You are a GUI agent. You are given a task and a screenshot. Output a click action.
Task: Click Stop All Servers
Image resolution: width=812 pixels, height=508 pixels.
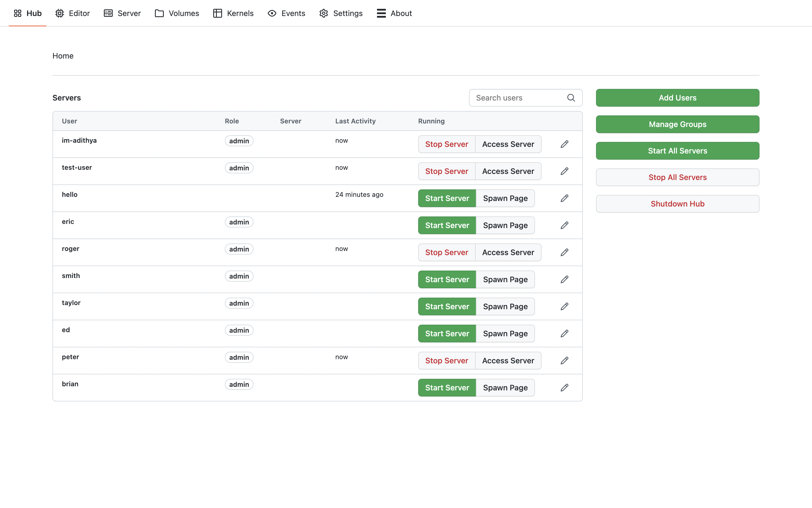pyautogui.click(x=677, y=177)
